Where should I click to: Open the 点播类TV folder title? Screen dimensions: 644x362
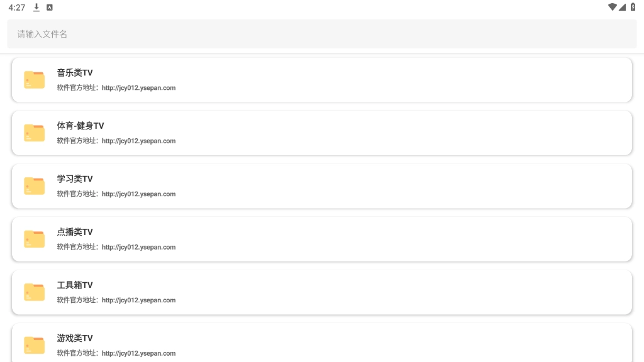pyautogui.click(x=75, y=232)
